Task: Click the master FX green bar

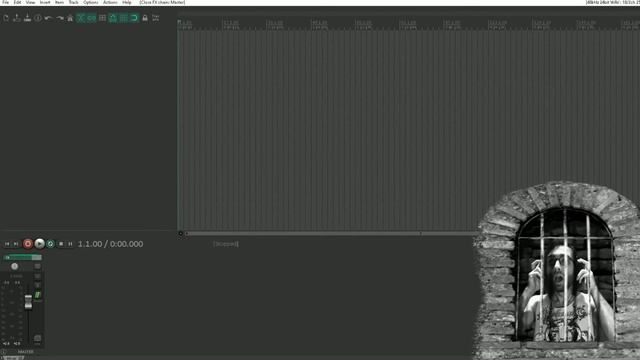Action: click(x=22, y=258)
